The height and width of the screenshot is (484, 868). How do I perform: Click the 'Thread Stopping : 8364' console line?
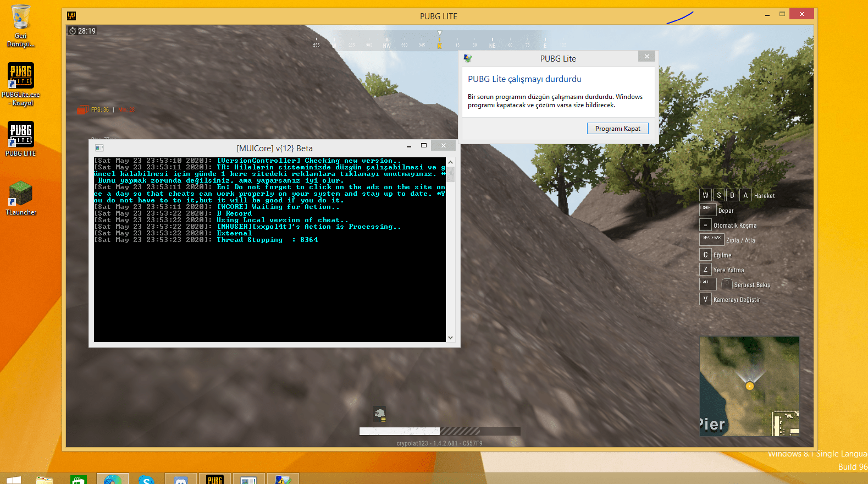coord(206,240)
